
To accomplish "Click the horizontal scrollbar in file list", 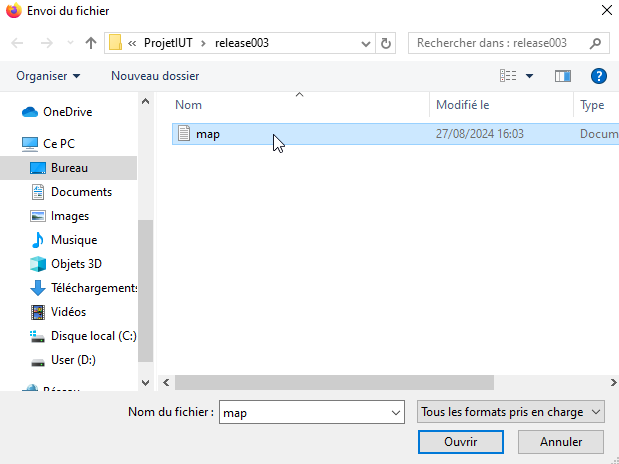I will (x=335, y=382).
